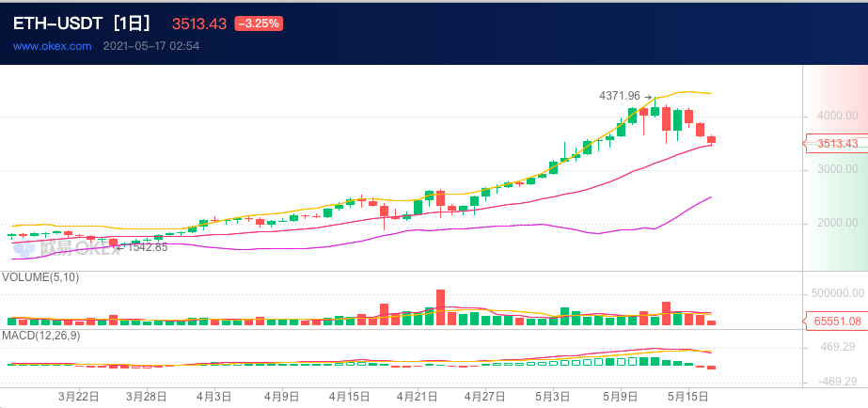Click the 4月21日 date on time axis
This screenshot has height=408, width=868.
coord(417,397)
